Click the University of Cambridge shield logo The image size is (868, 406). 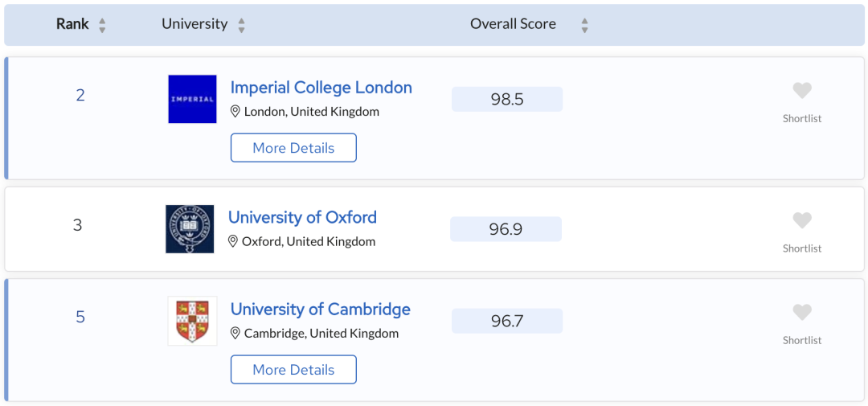(192, 321)
